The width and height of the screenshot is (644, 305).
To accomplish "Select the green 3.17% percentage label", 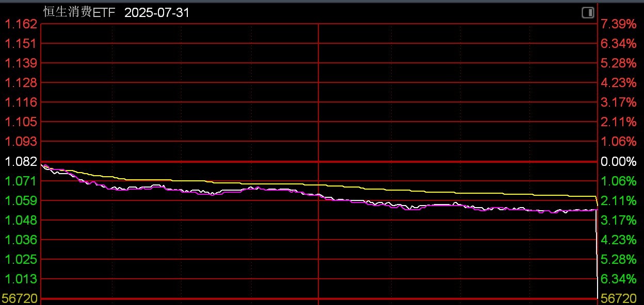I will tap(618, 220).
